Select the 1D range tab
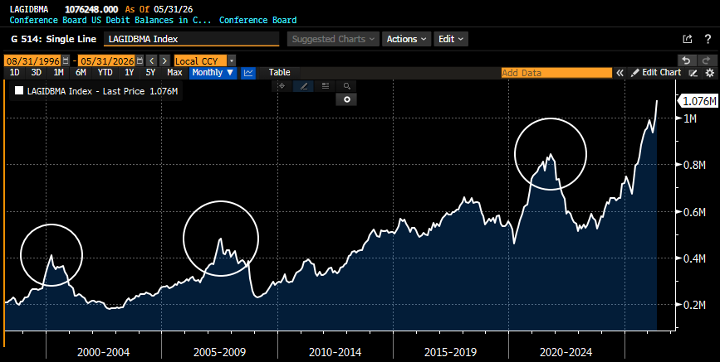Image resolution: width=720 pixels, height=362 pixels. pyautogui.click(x=15, y=73)
